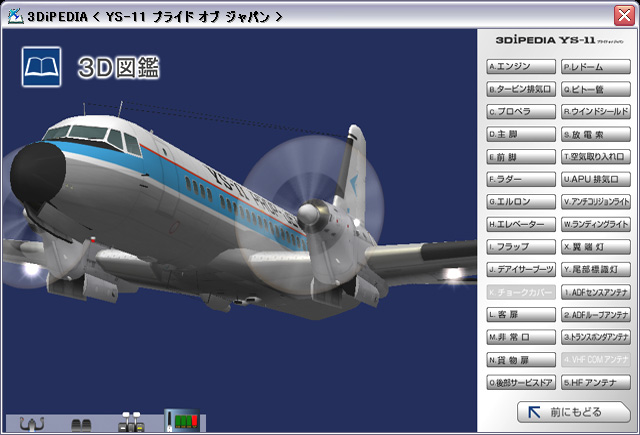This screenshot has height=435, width=640.
Task: Select T.空気取り入れ口 button
Action: [596, 157]
